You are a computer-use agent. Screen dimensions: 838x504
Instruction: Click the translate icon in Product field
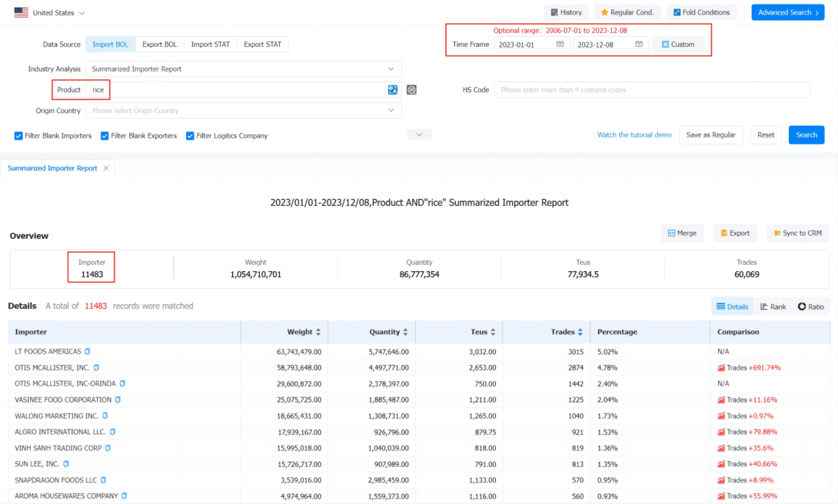[392, 90]
